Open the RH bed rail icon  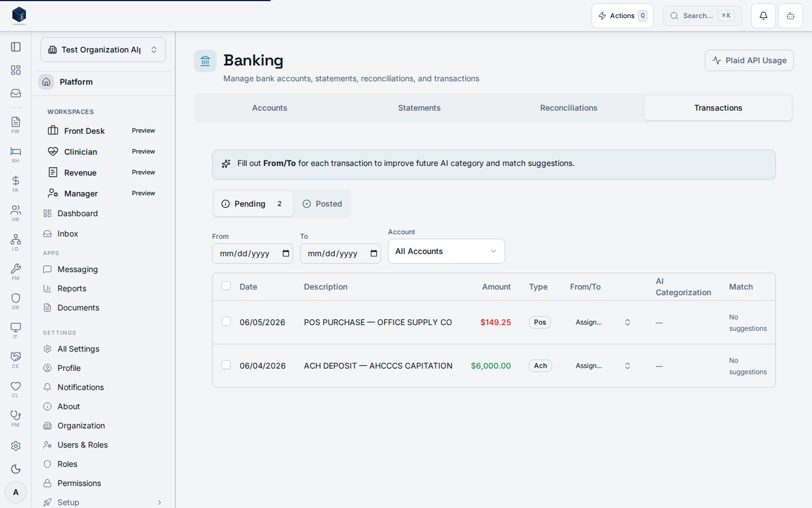(x=16, y=154)
